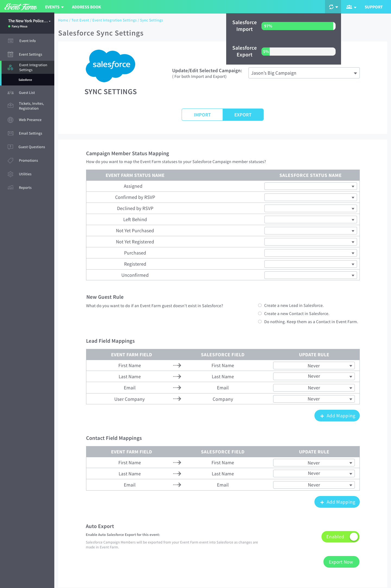
Task: Select Create a new Contact in Salesforce
Action: pyautogui.click(x=260, y=313)
